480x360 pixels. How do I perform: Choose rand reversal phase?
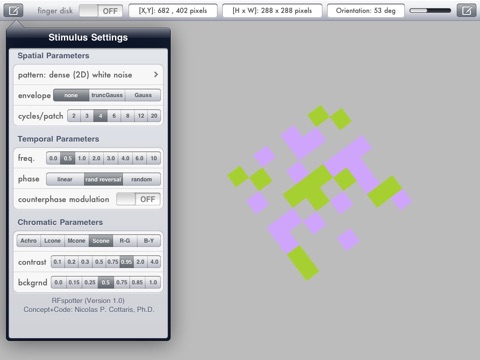pos(103,179)
